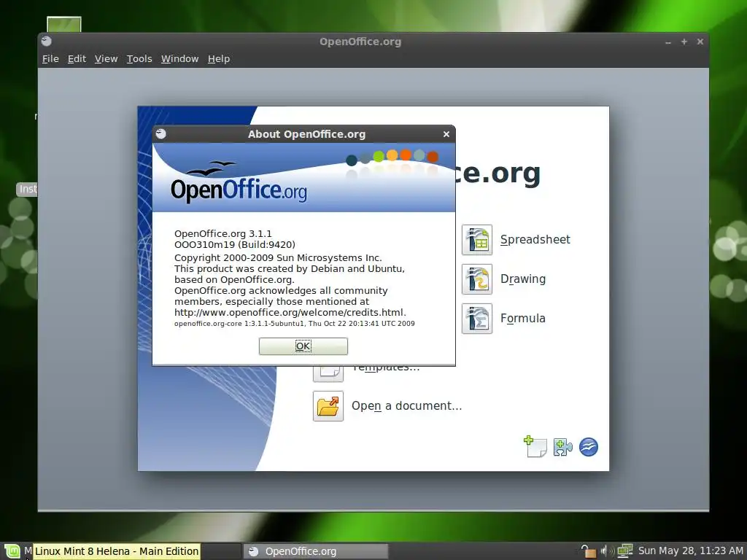Click the 'Copyright 2000-2009 Sun Microsystems Inc.' line
Screen dimensions: 747x560
[x=278, y=257]
